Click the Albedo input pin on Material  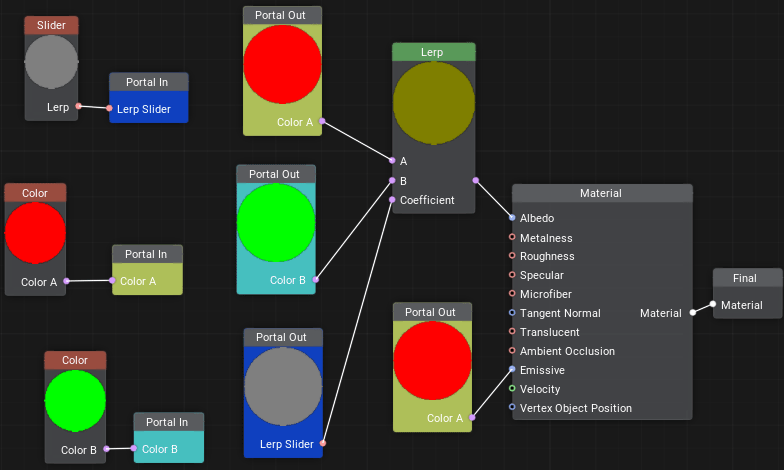tap(512, 218)
